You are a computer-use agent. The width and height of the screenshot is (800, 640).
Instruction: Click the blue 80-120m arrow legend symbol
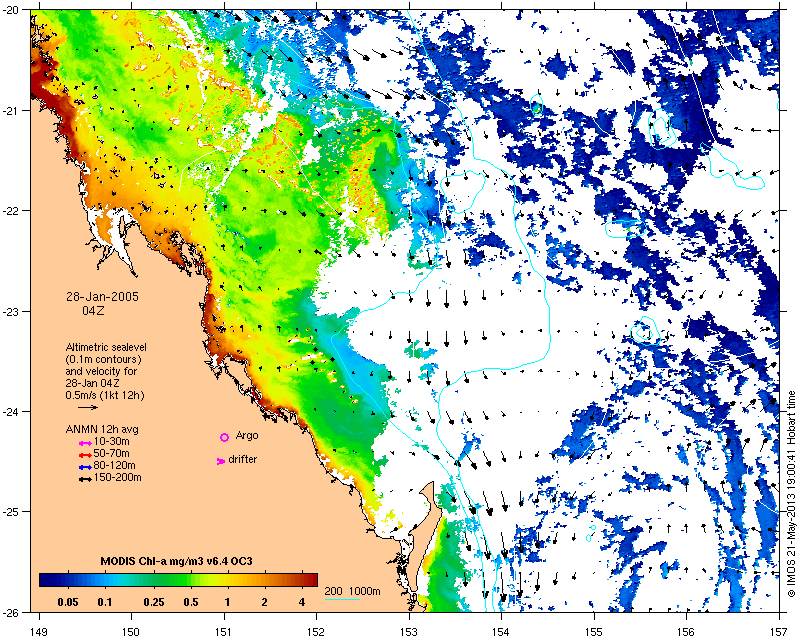86,467
